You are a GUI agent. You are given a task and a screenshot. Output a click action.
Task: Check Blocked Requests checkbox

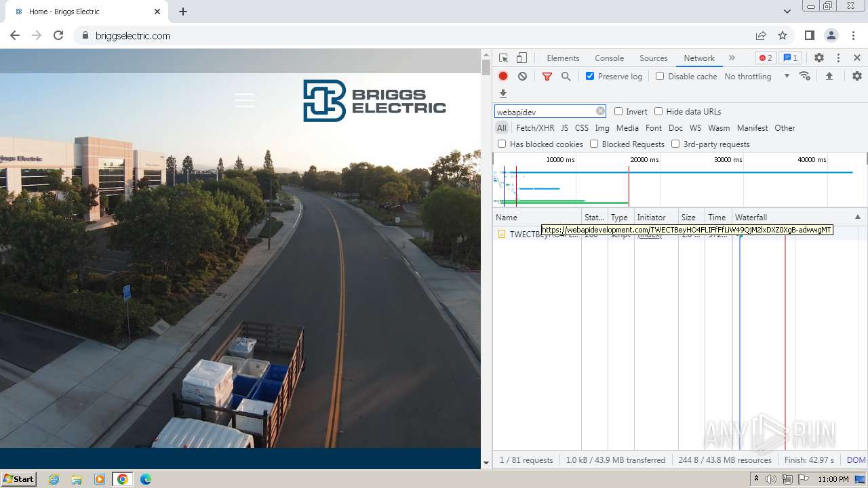point(594,144)
